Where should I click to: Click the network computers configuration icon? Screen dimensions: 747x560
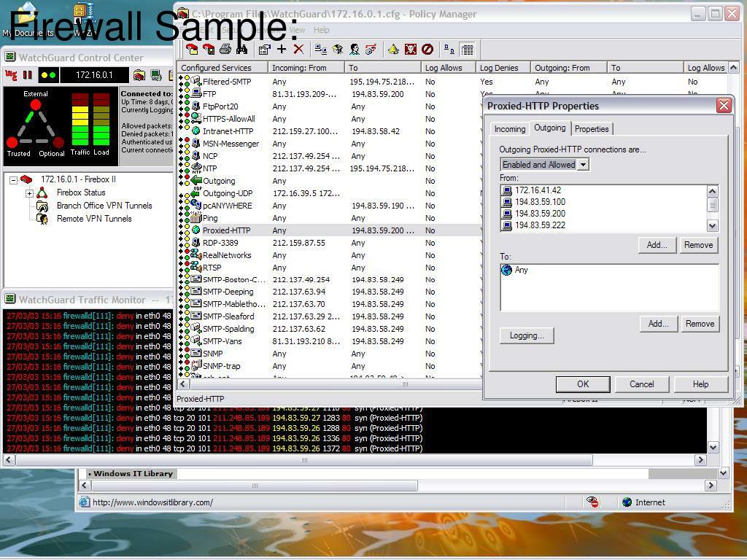pos(321,49)
